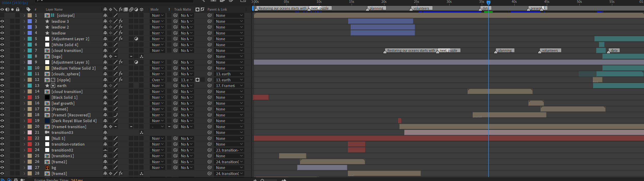Click adjustment layer switch on Adjustment Layer 3
This screenshot has height=181, width=644.
point(136,62)
